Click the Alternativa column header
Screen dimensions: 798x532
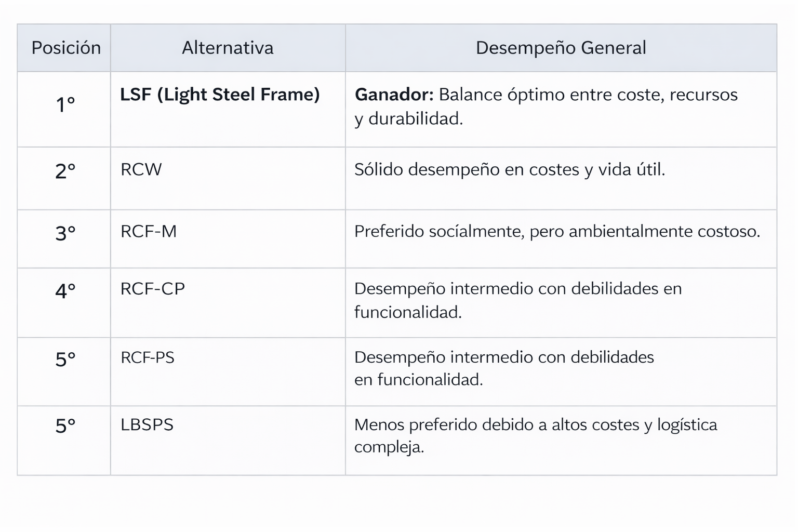228,48
